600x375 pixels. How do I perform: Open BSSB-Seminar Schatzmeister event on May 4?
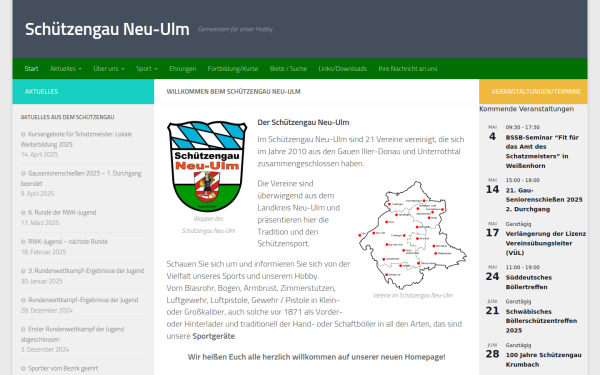[542, 152]
